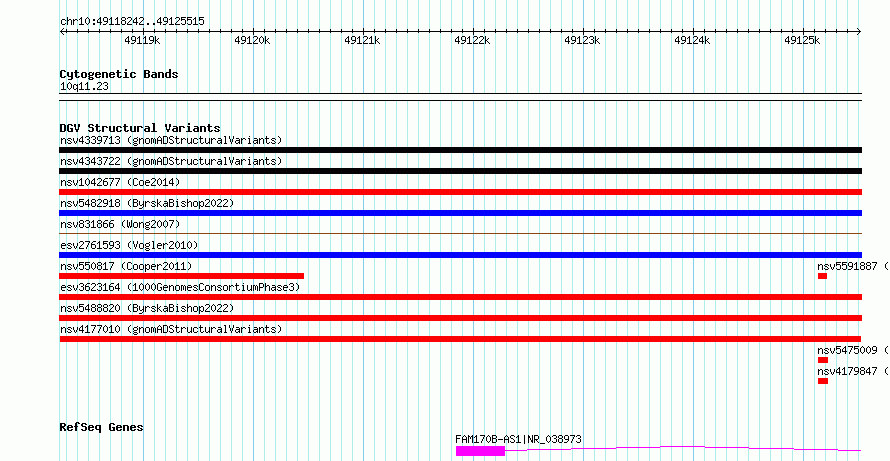The image size is (890, 461).
Task: Click the small red nsv4179847 marker
Action: click(x=823, y=381)
